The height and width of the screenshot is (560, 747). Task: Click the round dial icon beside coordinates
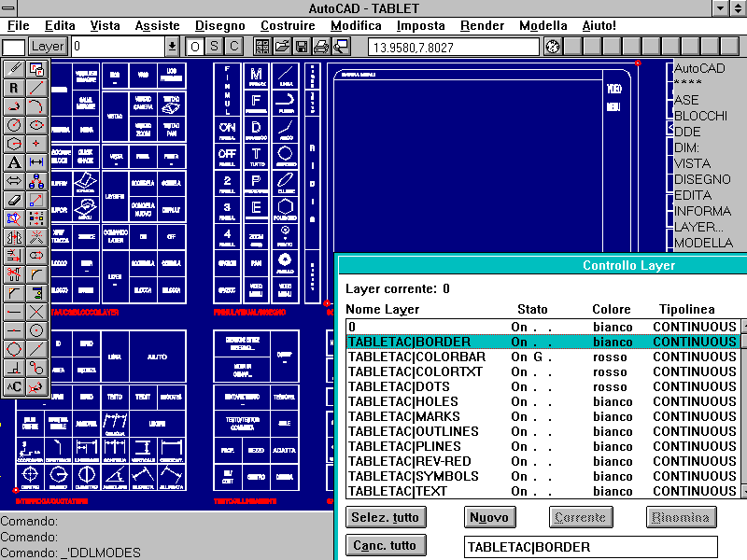click(553, 47)
